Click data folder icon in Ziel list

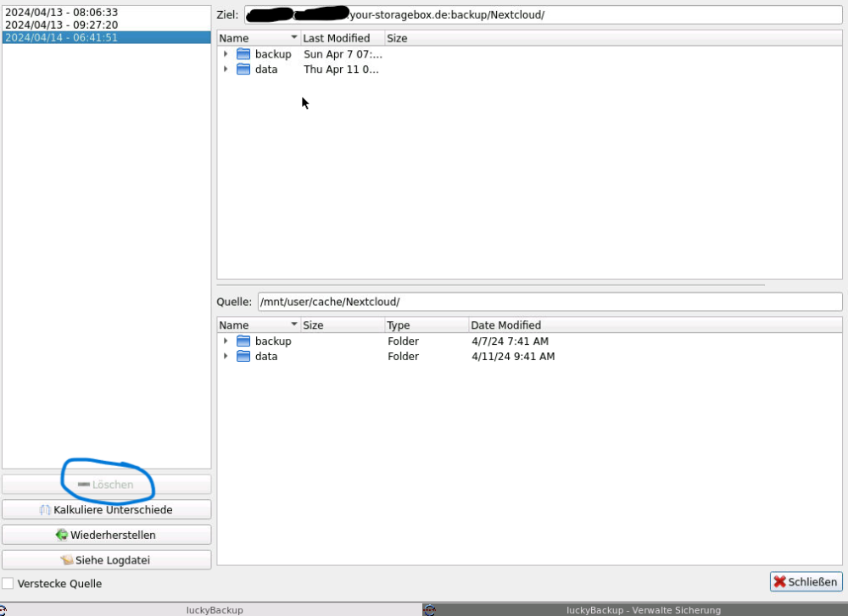(243, 69)
